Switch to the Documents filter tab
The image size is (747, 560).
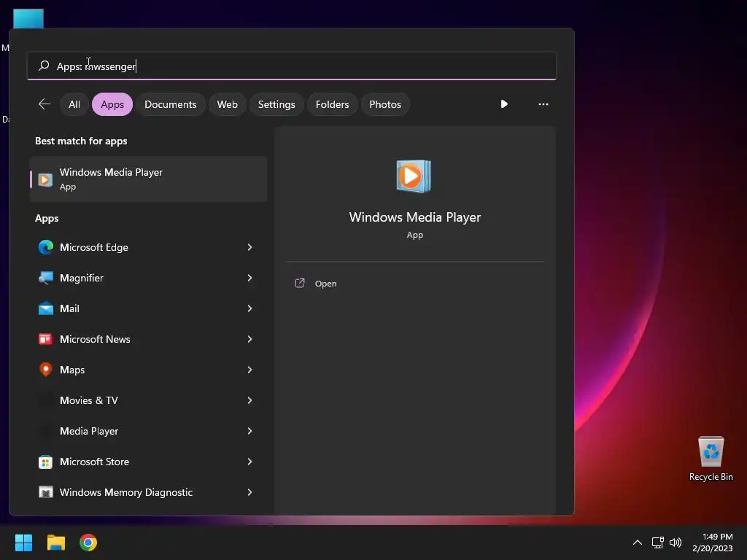point(171,104)
